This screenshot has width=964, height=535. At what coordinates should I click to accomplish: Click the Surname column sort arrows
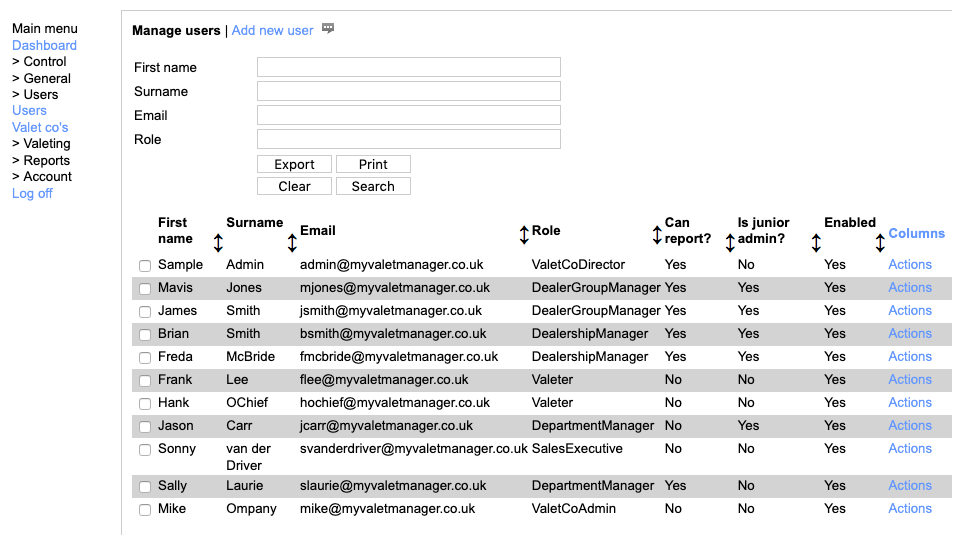coord(292,242)
